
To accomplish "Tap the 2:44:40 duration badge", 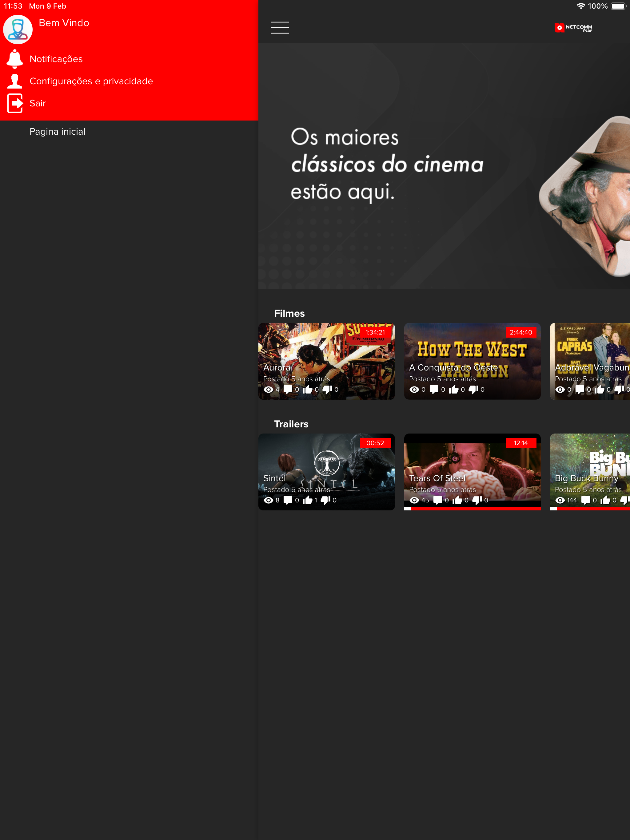I will (x=520, y=332).
